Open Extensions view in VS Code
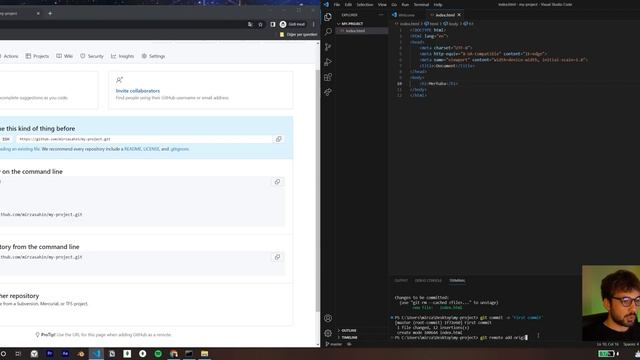Image resolution: width=640 pixels, height=360 pixels. coord(328,77)
